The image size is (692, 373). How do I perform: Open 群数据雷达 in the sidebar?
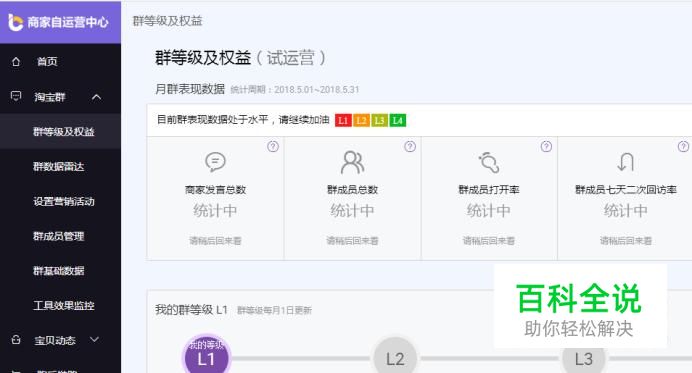coord(60,166)
